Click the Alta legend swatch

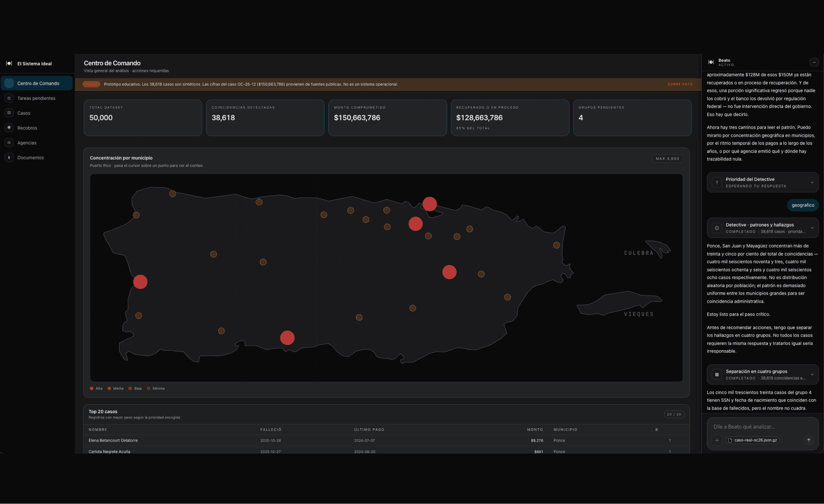pyautogui.click(x=91, y=389)
